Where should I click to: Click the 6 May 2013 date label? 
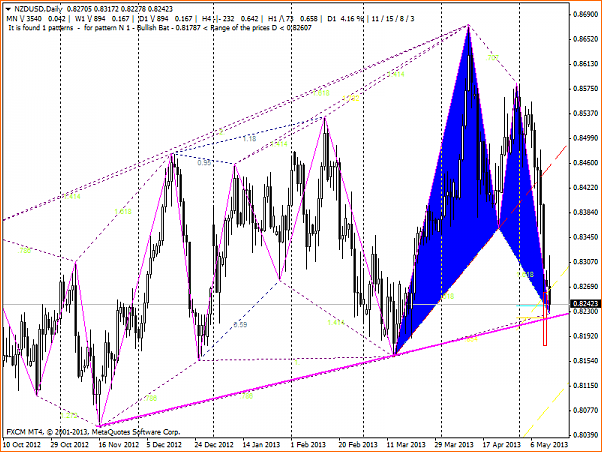click(549, 445)
